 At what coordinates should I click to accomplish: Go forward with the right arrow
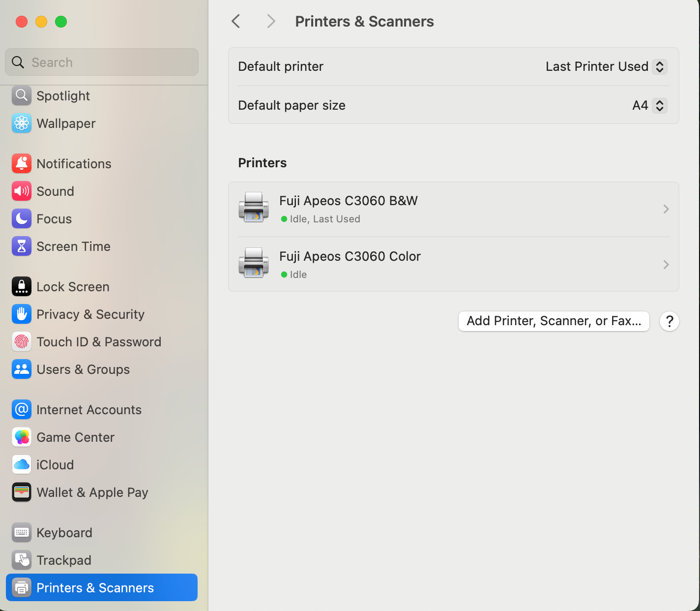pyautogui.click(x=271, y=21)
